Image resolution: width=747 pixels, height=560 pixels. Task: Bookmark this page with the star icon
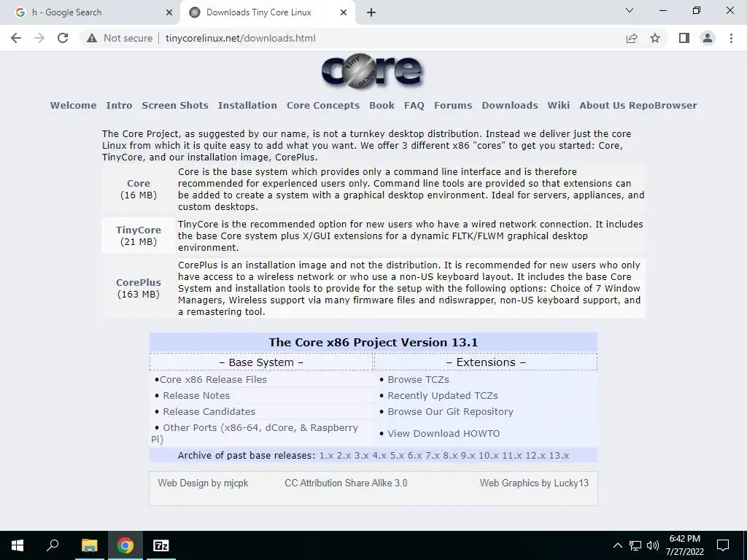(655, 38)
